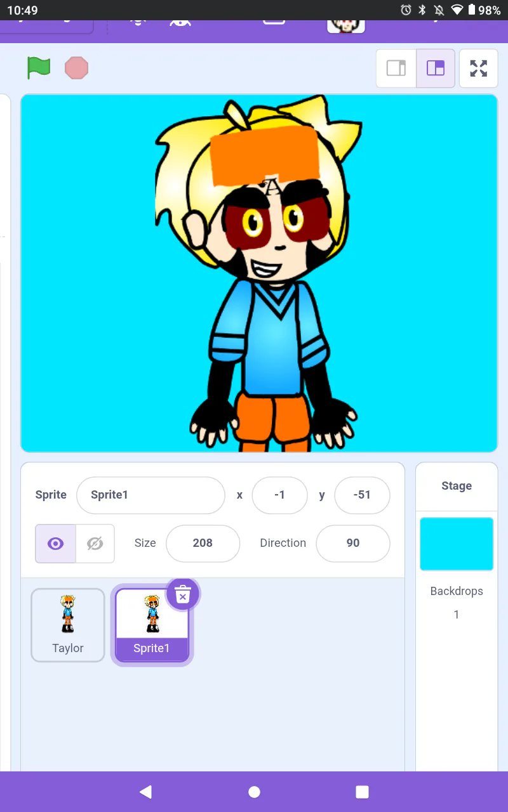508x812 pixels.
Task: Select the cyan Stage backdrop thumbnail
Action: coord(457,544)
